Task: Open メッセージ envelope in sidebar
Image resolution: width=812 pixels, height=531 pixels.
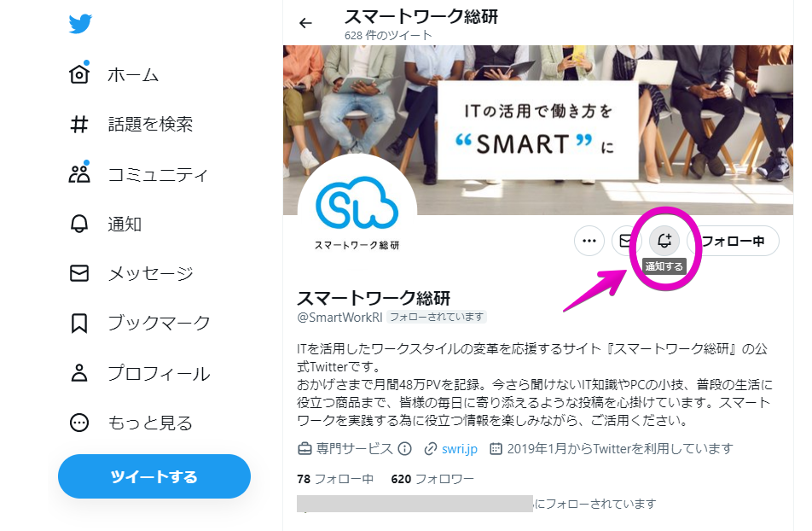Action: tap(79, 273)
